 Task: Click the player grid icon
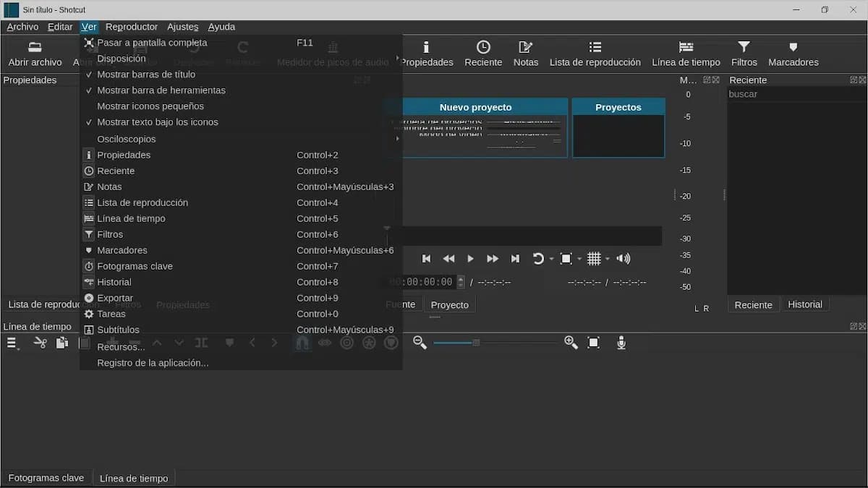594,259
